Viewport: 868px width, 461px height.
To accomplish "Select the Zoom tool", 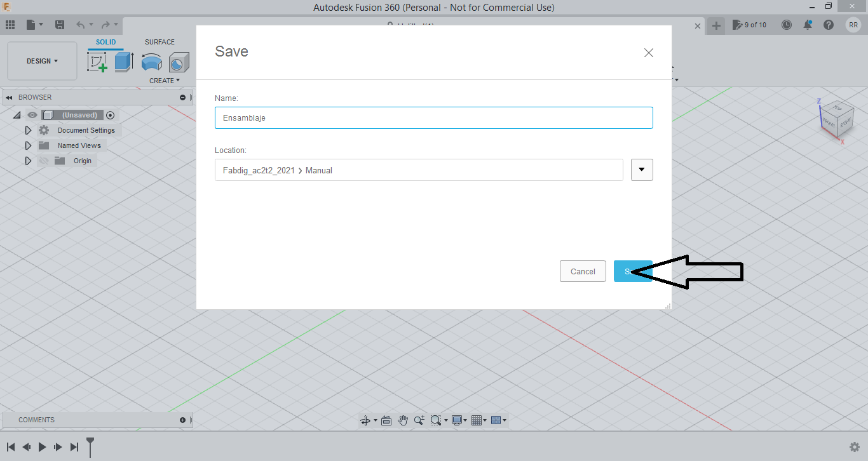I will 419,420.
